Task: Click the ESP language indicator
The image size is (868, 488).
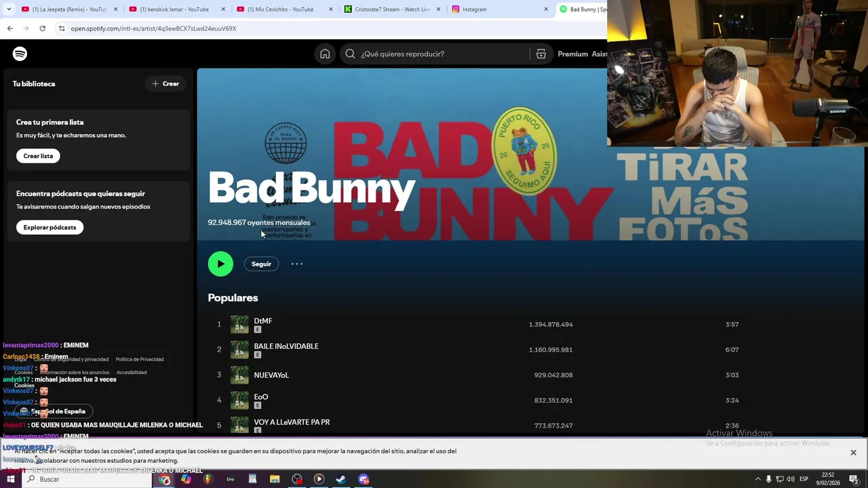Action: click(x=804, y=479)
